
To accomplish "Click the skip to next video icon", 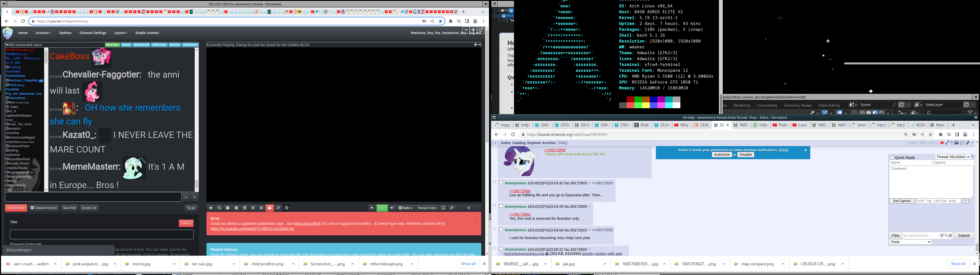I will coord(469,208).
